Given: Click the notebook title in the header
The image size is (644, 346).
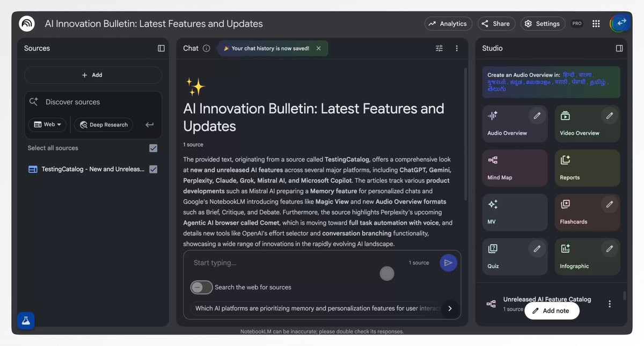Looking at the screenshot, I should click(x=153, y=24).
